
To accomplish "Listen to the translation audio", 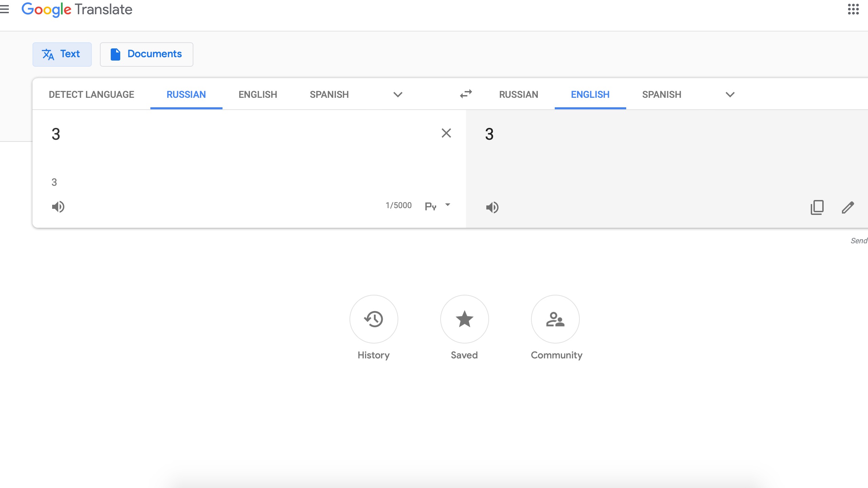I will [x=492, y=207].
